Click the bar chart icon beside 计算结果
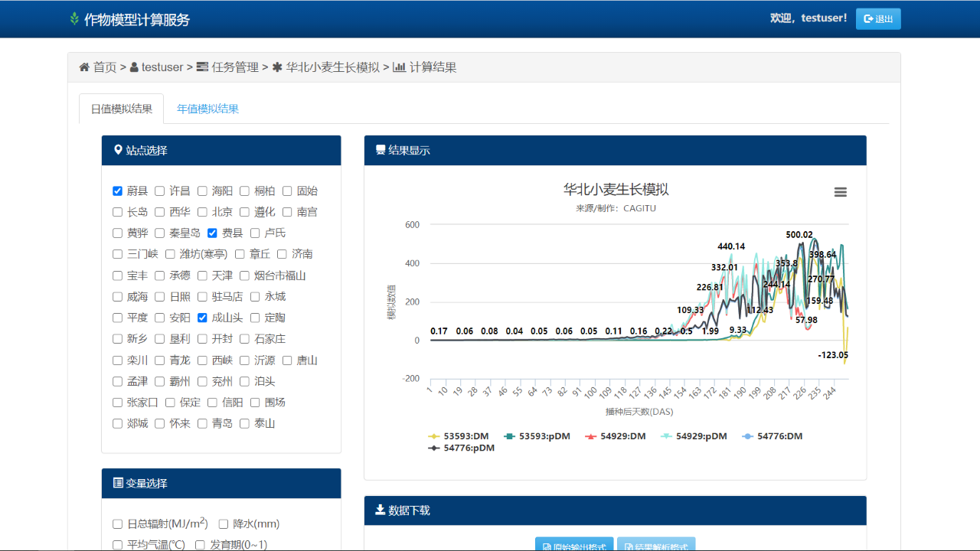Viewport: 980px width, 551px height. pos(399,67)
